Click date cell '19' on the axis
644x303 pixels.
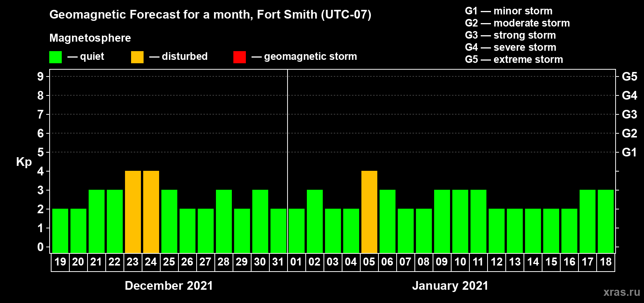pos(60,262)
